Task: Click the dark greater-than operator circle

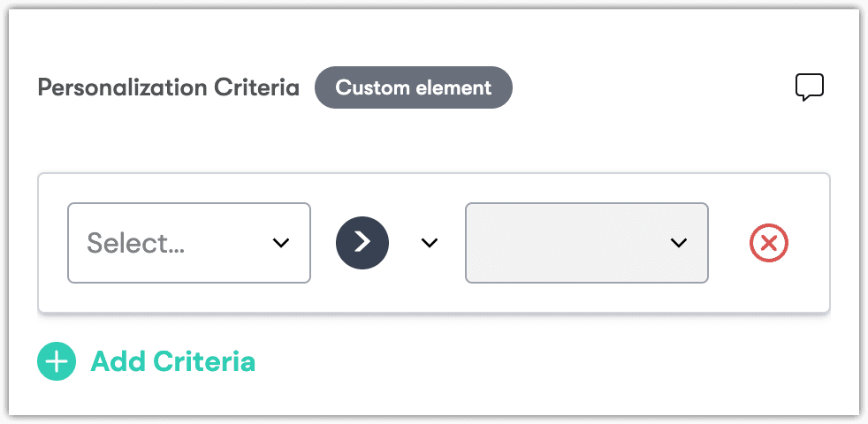Action: click(x=362, y=243)
